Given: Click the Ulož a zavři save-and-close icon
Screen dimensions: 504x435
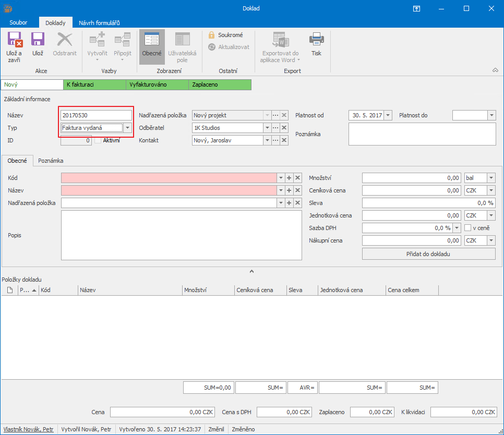Looking at the screenshot, I should [15, 40].
